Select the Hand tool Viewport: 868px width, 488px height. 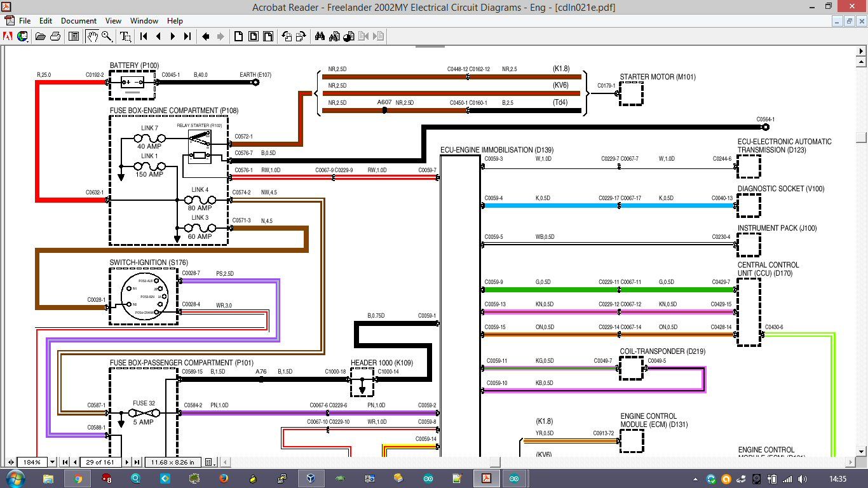92,36
